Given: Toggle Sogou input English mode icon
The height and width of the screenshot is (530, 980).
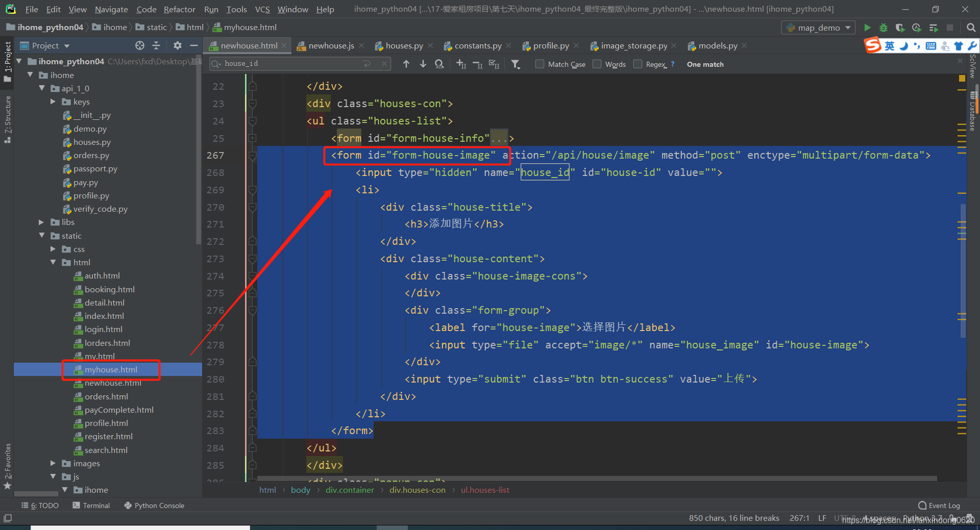Looking at the screenshot, I should (x=890, y=46).
